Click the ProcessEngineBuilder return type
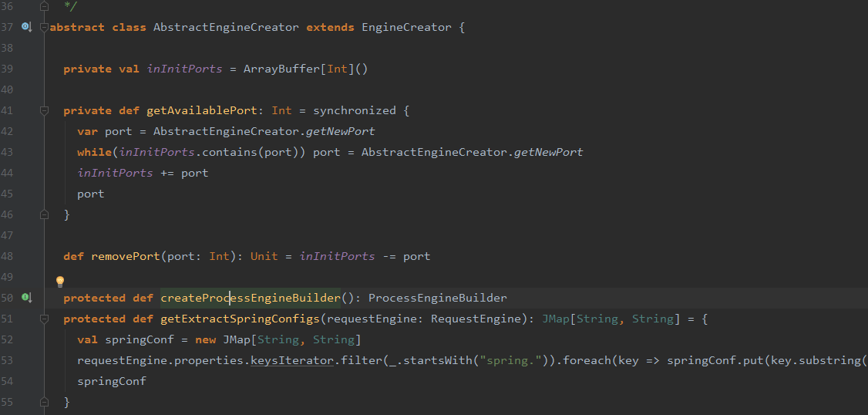The width and height of the screenshot is (868, 415). [437, 298]
